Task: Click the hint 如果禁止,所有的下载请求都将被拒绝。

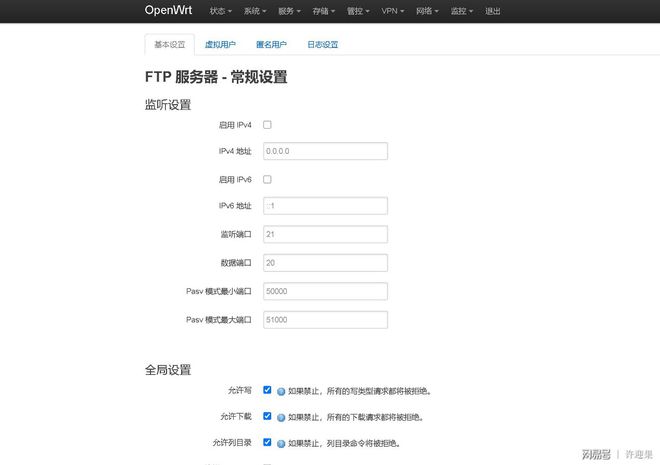Action: pyautogui.click(x=356, y=417)
